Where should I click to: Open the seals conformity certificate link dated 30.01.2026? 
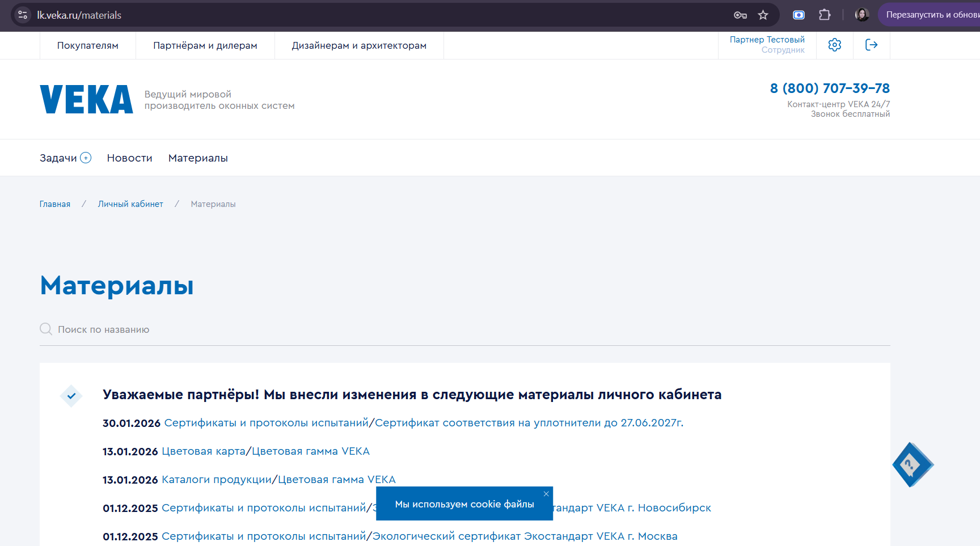(x=529, y=422)
